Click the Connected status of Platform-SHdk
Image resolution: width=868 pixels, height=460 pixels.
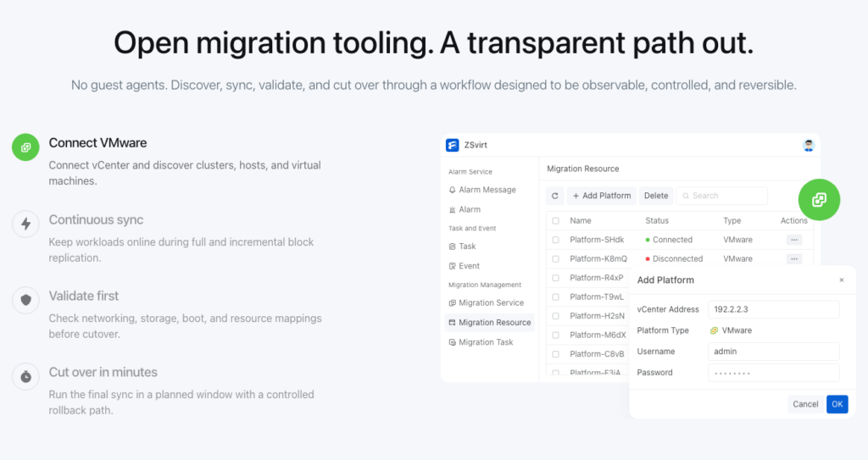tap(669, 240)
